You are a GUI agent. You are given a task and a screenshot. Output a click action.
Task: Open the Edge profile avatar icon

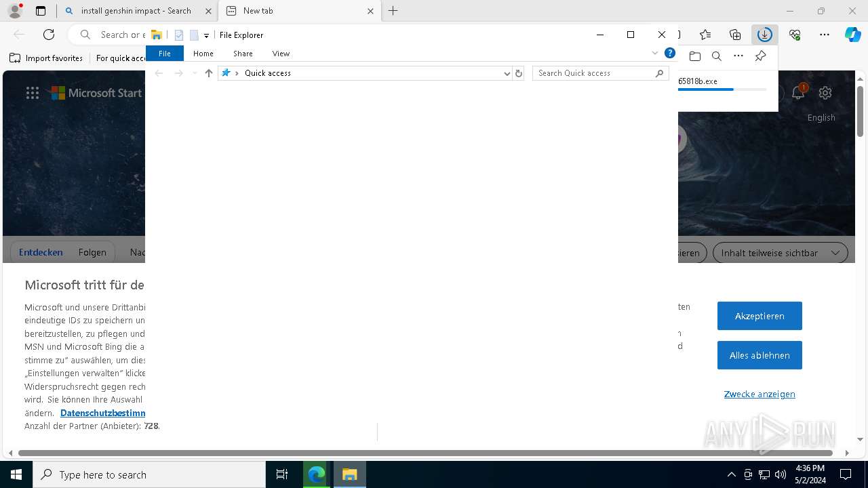(14, 11)
